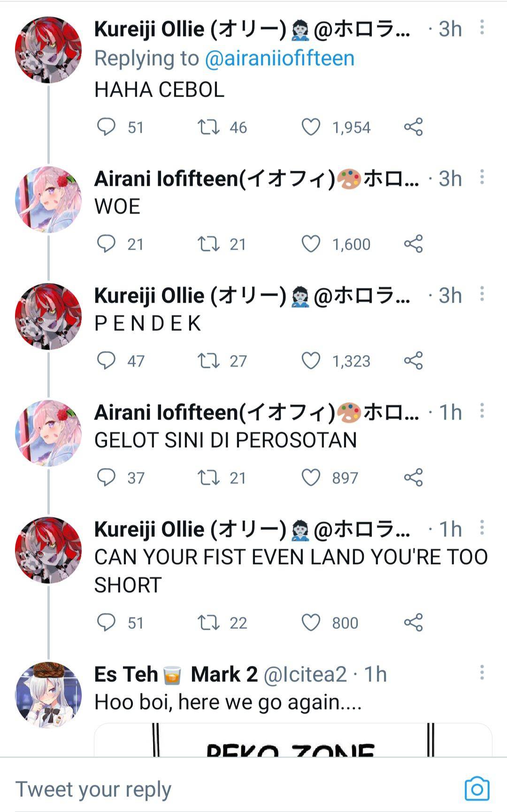
Task: Like the "P E N D E K" tweet
Action: click(311, 361)
